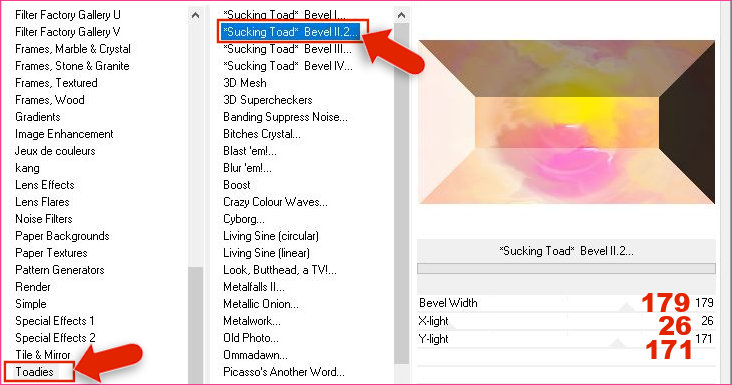Select the Lens Flares category
Viewport: 732px width, 385px height.
pyautogui.click(x=42, y=202)
